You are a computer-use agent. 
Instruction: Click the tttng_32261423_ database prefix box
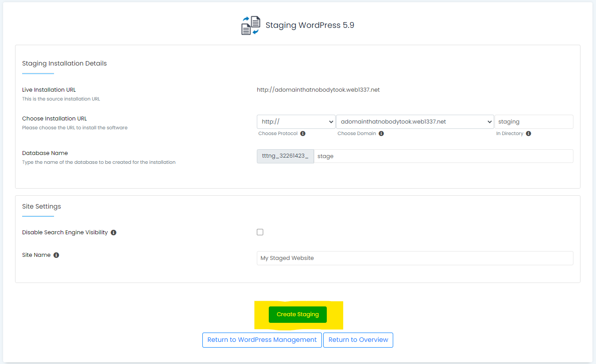click(285, 156)
